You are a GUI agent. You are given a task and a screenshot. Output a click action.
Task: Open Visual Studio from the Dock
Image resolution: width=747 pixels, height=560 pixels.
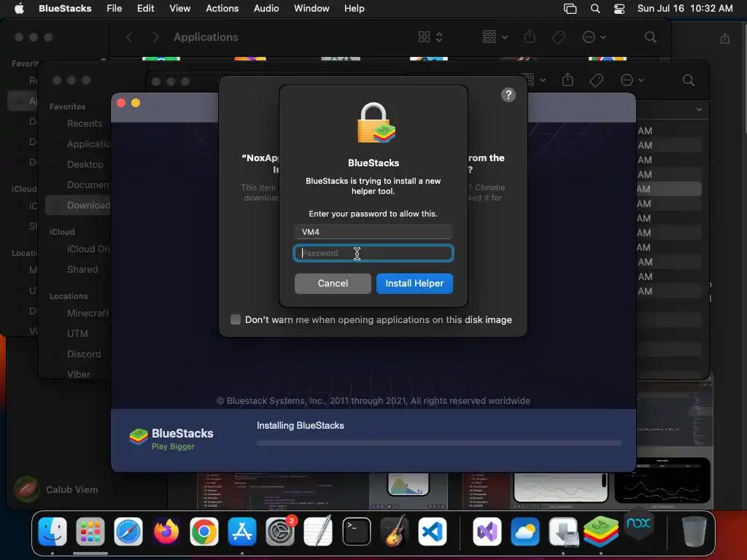pyautogui.click(x=487, y=532)
